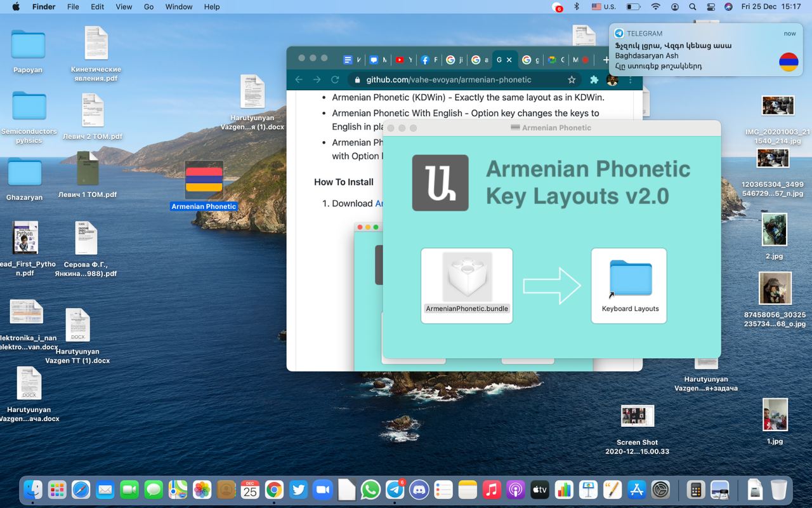Launch Calculator from the Dock

[x=696, y=490]
